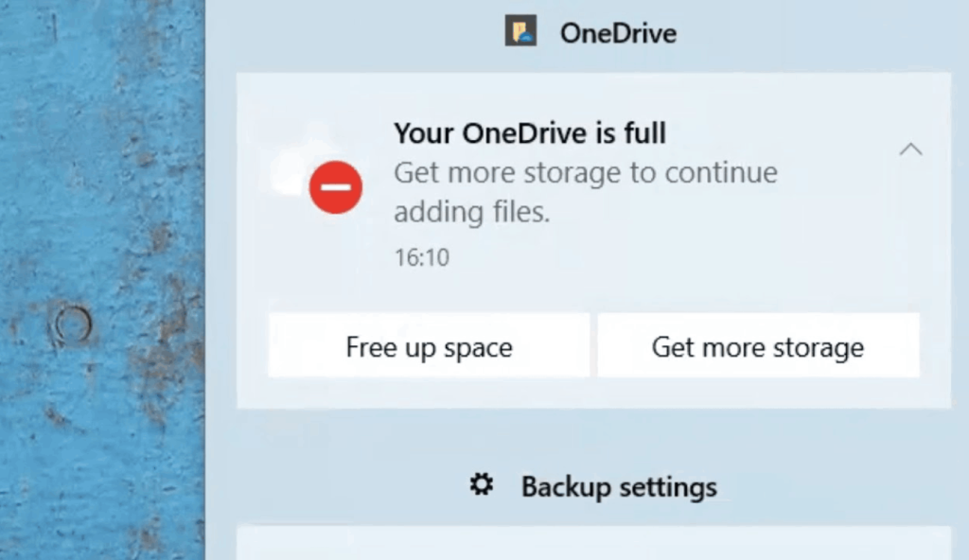Click the Free up space button
Screen dimensions: 969x560
(428, 346)
